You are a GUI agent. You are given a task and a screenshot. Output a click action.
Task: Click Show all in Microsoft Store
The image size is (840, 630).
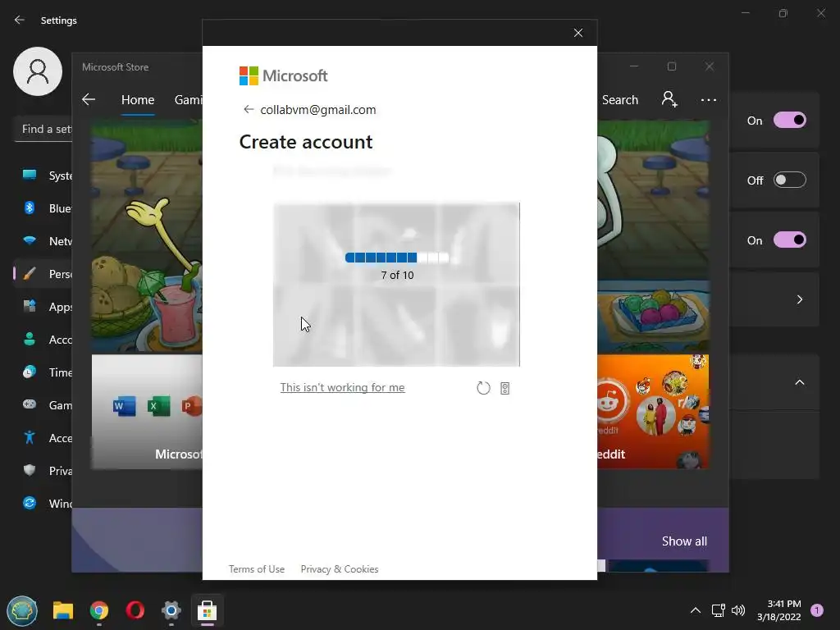(x=684, y=541)
